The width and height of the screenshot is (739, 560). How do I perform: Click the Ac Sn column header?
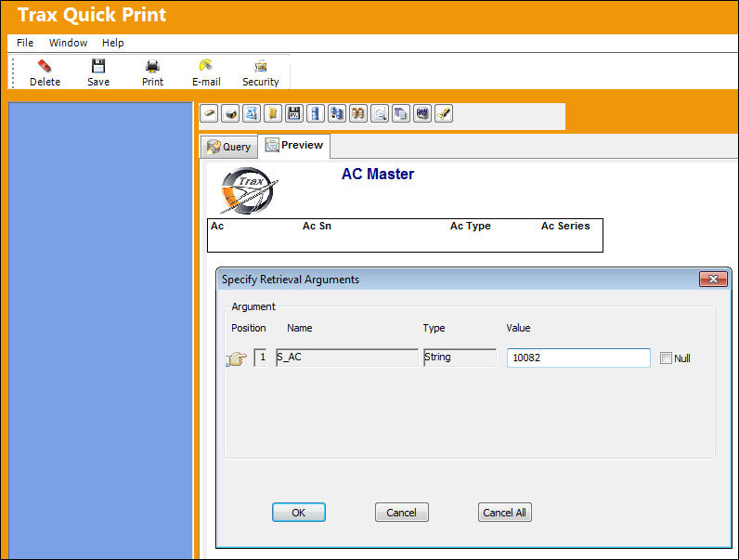click(x=317, y=226)
